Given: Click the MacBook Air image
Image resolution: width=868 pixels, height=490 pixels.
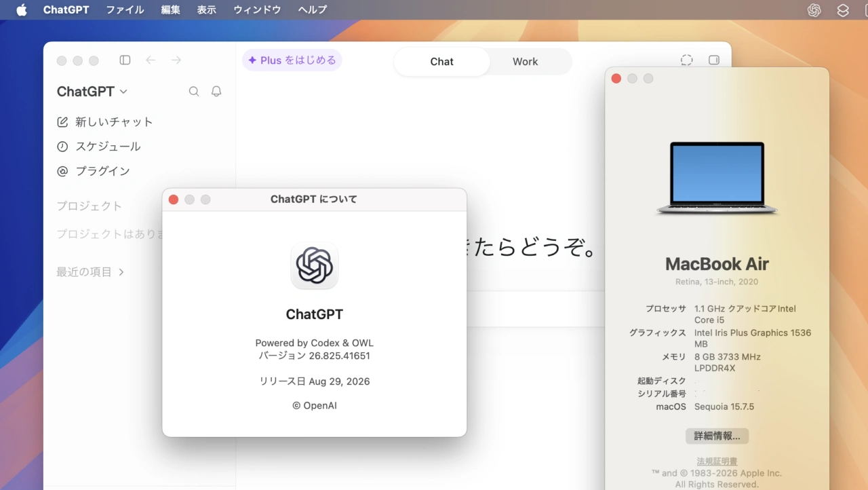Looking at the screenshot, I should coord(717,178).
